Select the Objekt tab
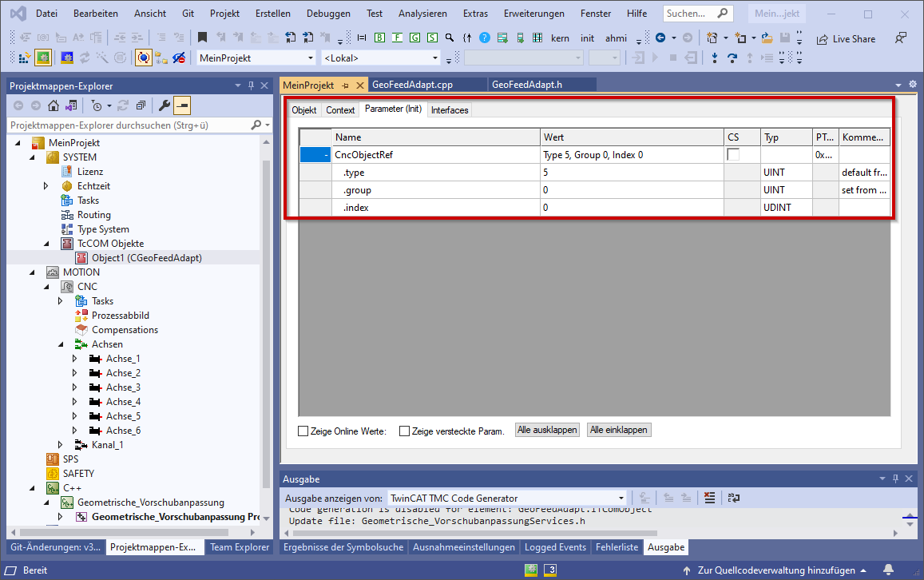 click(x=304, y=109)
